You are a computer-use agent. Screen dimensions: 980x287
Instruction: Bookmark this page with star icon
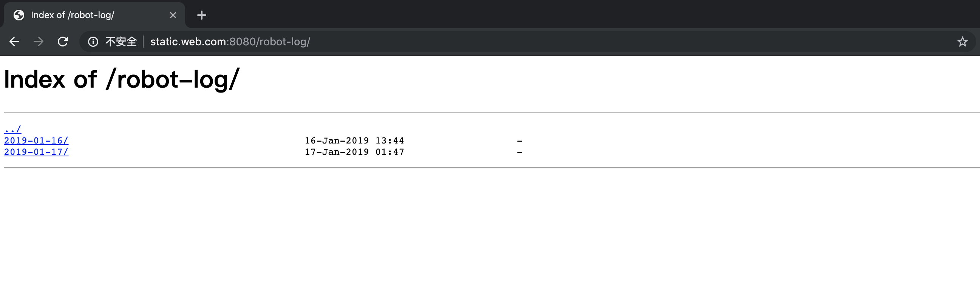[962, 42]
